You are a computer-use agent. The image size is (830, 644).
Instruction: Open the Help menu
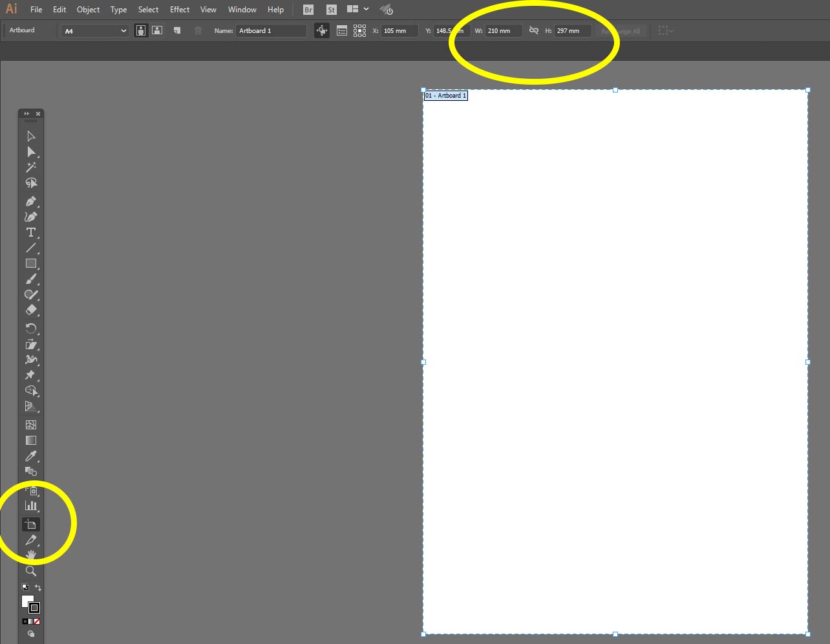coord(275,10)
